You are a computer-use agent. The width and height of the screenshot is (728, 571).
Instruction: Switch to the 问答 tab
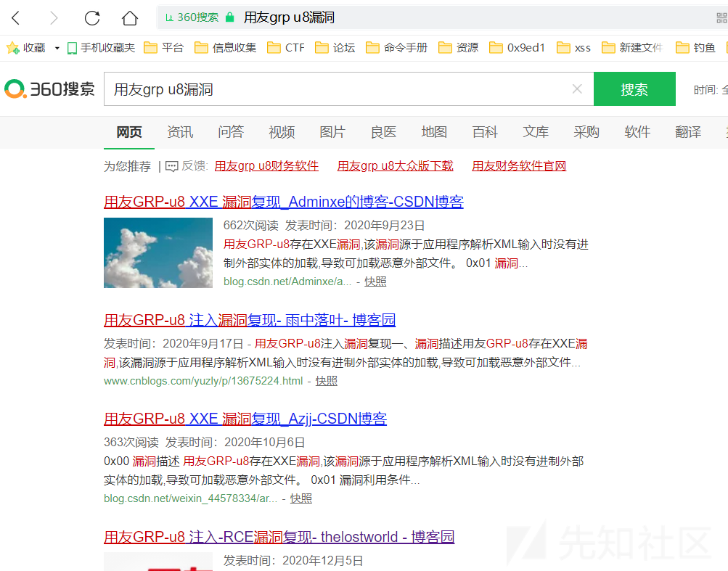tap(231, 132)
